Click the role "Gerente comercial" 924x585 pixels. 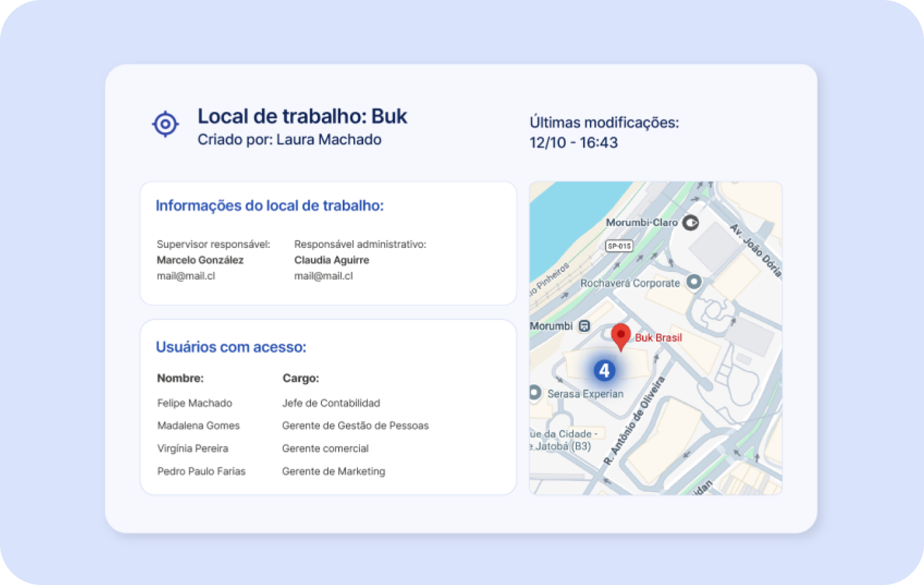coord(325,448)
